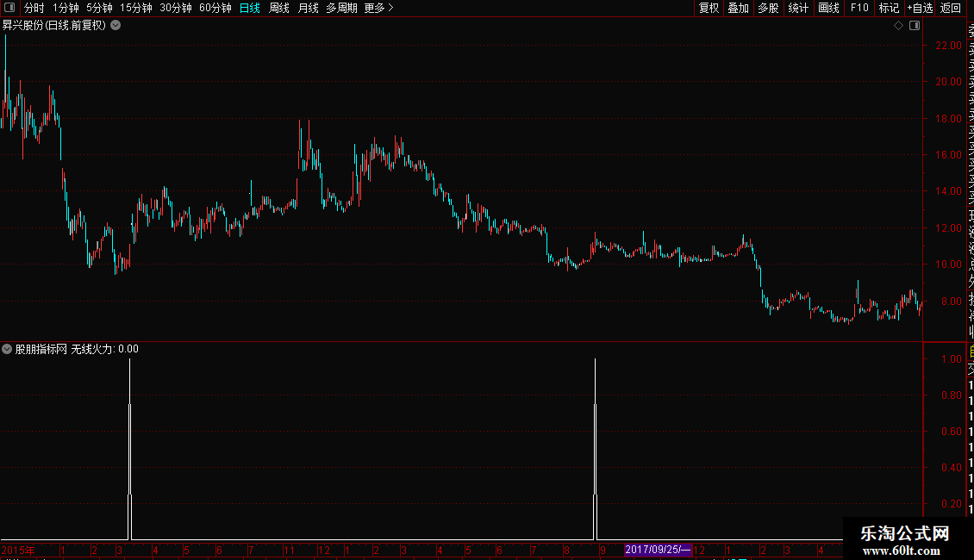Screen dimensions: 974x560
Task: Open the 多周期 multi-period view
Action: [x=341, y=8]
